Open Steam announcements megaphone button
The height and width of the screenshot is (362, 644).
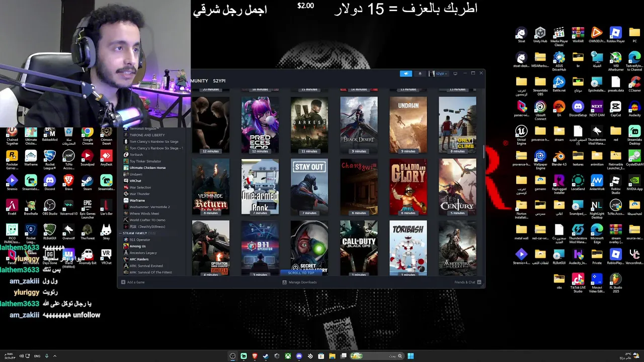tap(406, 73)
